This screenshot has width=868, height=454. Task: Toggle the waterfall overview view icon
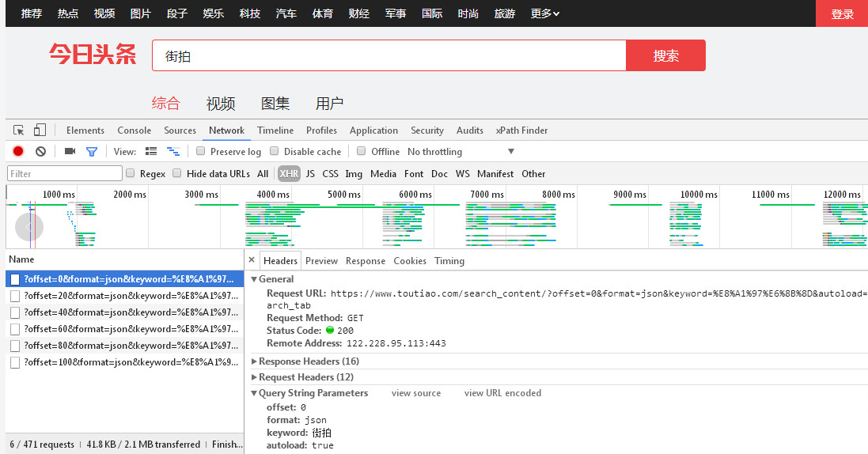click(173, 151)
